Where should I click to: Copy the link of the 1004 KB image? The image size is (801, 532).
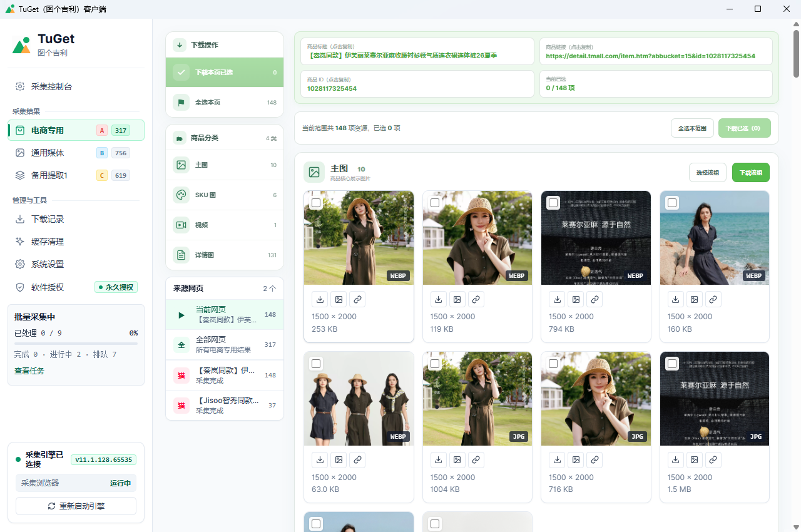(x=476, y=460)
